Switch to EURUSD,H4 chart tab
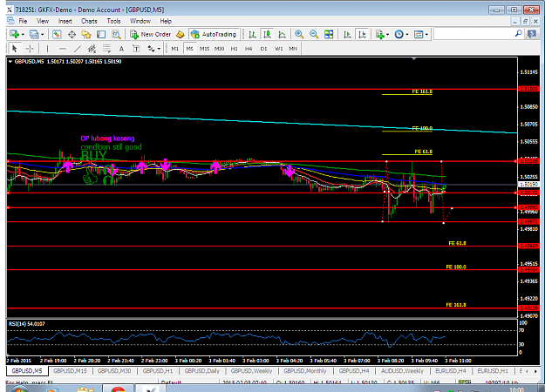Viewport: 545px width, 392px height. 451,371
